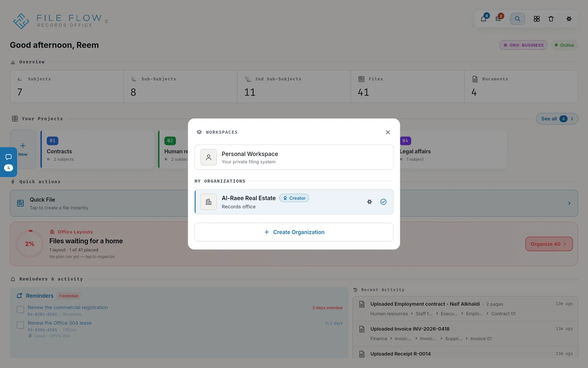Click the Office Layouts label icon
The width and height of the screenshot is (588, 368).
52,232
